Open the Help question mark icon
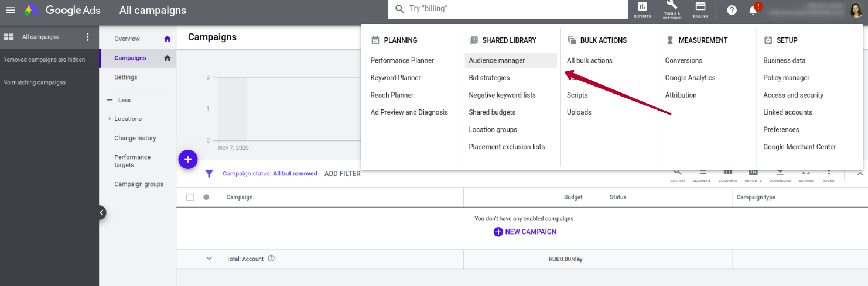The width and height of the screenshot is (868, 286). click(x=732, y=10)
